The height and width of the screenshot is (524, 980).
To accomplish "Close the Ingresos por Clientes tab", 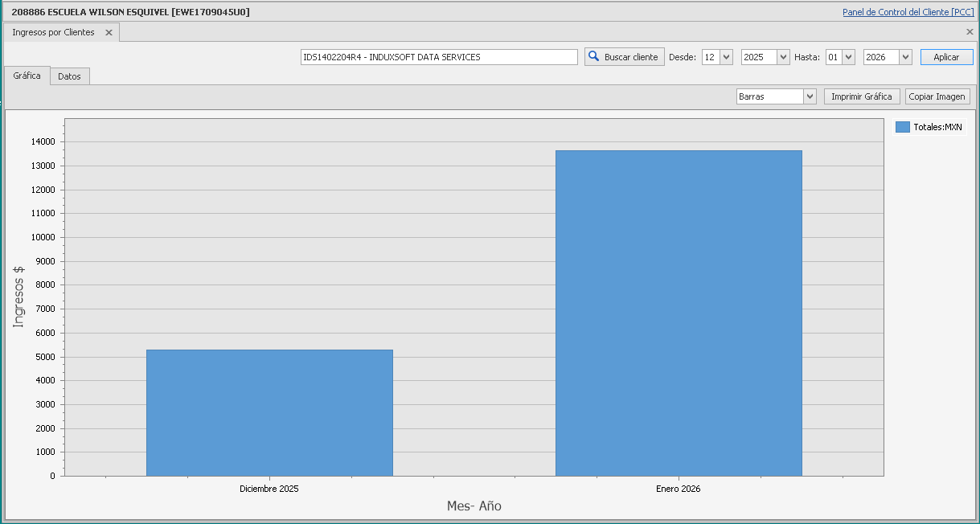I will coord(109,33).
